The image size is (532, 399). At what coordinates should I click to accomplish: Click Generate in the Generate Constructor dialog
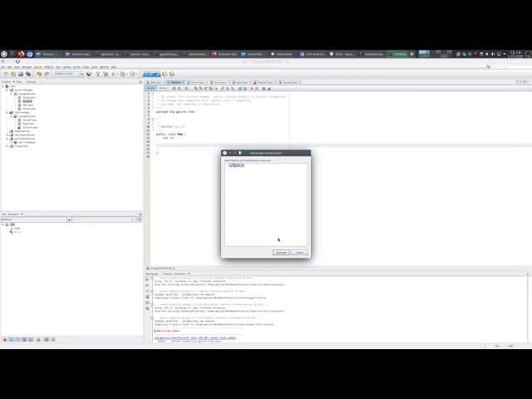(x=281, y=253)
